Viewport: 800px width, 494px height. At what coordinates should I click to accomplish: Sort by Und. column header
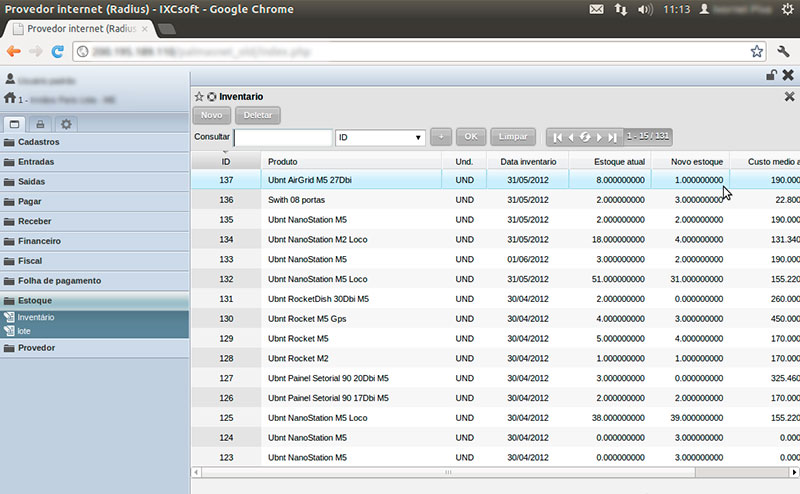[x=464, y=162]
